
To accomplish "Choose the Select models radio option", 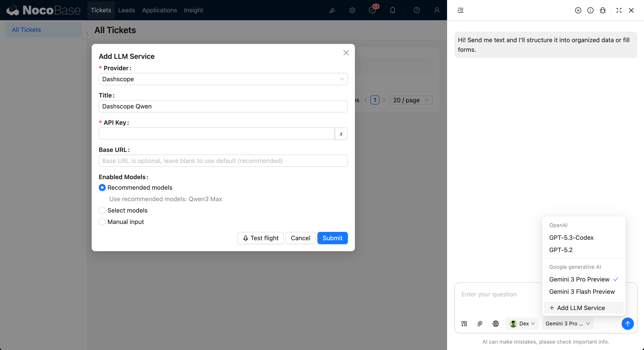I will 102,210.
